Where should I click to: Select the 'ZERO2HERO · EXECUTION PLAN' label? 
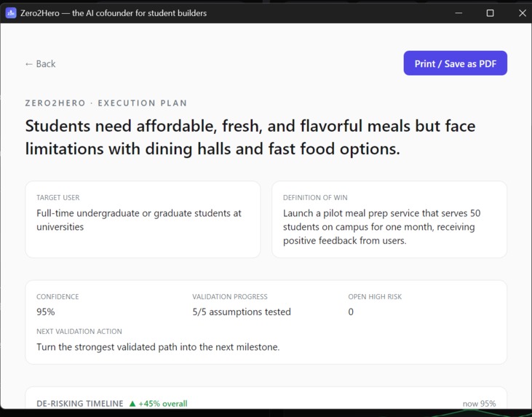pyautogui.click(x=106, y=103)
